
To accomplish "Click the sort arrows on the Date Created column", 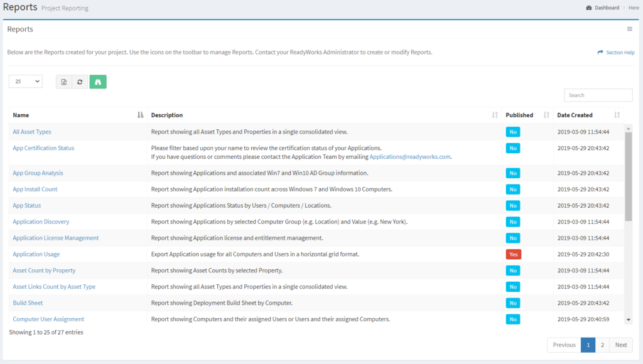I will (617, 115).
